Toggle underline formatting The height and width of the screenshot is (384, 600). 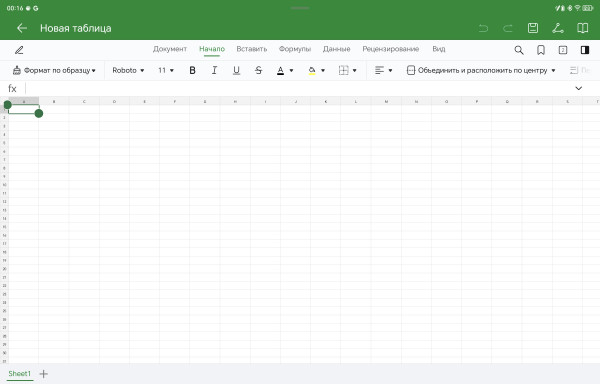coord(236,70)
